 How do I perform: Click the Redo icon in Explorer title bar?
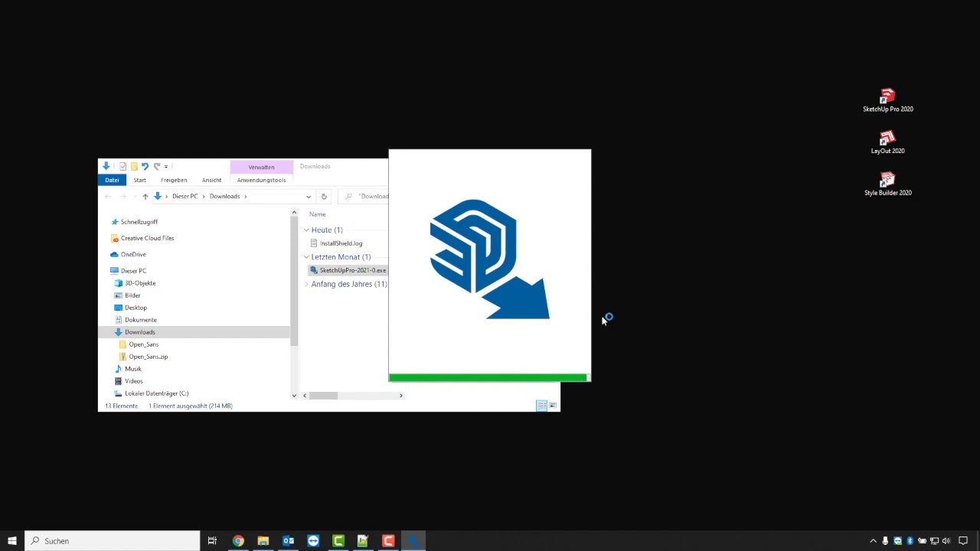[x=156, y=166]
